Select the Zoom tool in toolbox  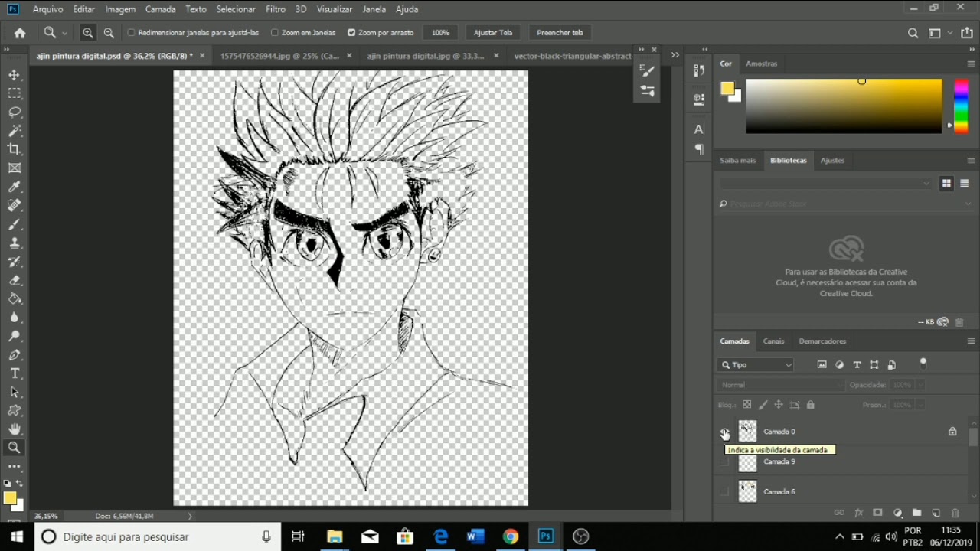(x=15, y=448)
